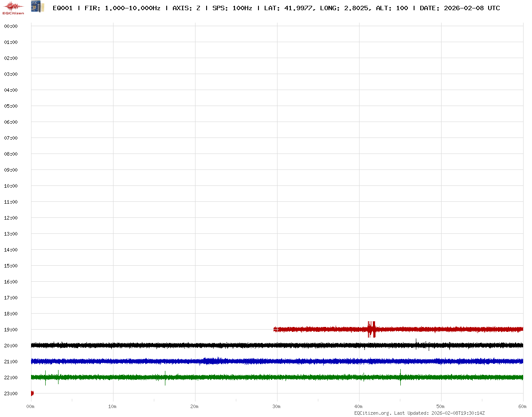Viewport: 532px width, 417px height.
Task: Click the start of the red 19:00 trace
Action: (275, 330)
